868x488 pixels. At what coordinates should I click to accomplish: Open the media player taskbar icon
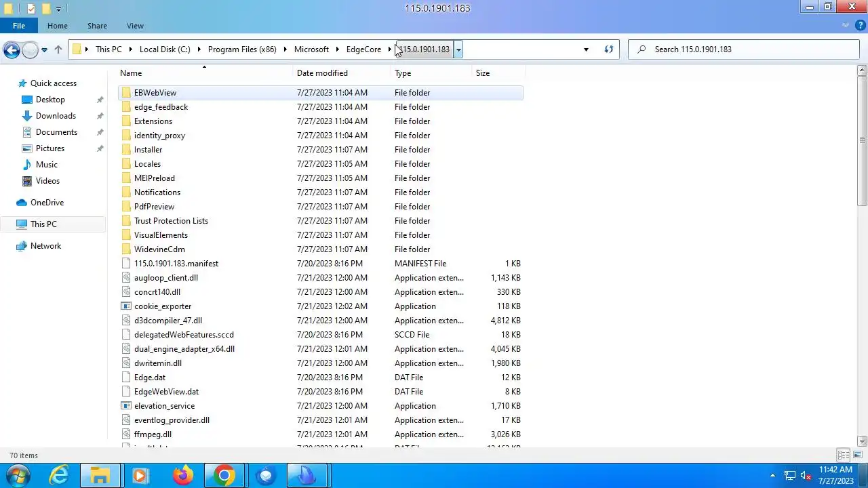coord(140,476)
